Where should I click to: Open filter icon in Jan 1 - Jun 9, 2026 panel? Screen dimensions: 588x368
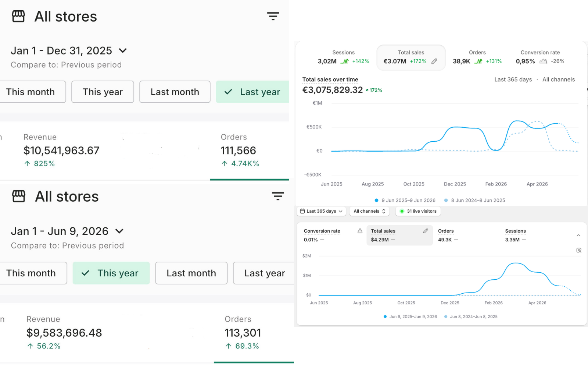[x=278, y=196]
